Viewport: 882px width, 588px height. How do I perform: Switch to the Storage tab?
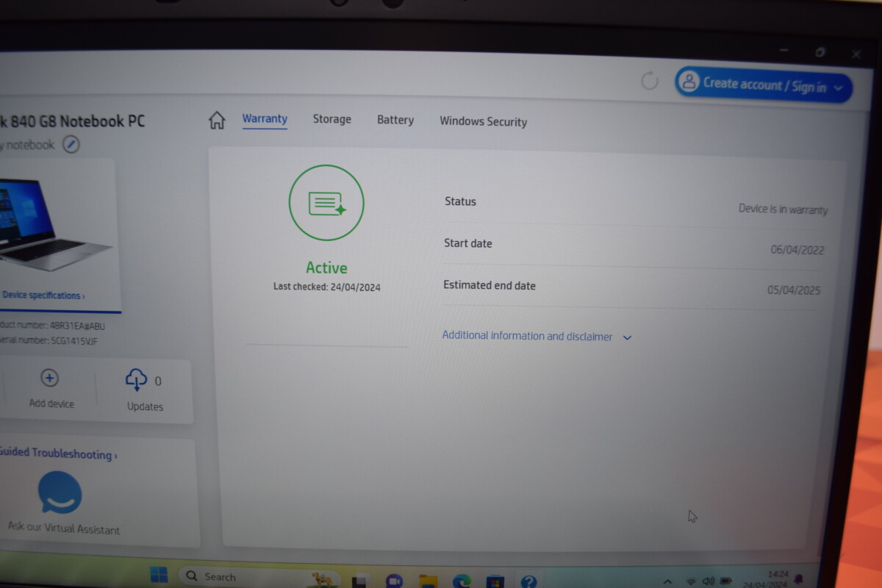(x=332, y=119)
